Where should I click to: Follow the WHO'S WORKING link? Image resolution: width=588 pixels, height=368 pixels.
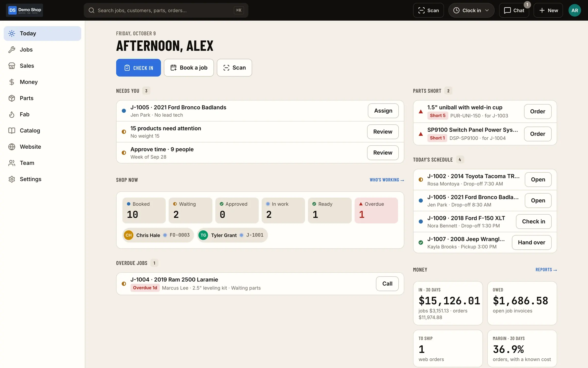tap(387, 180)
